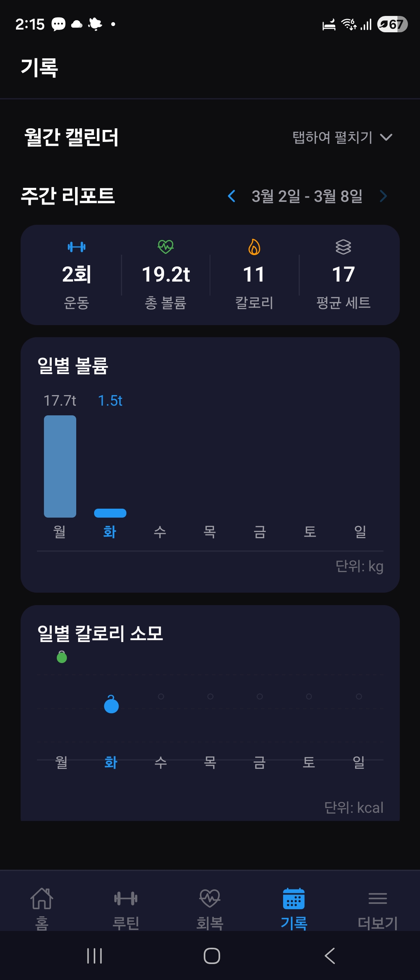Image resolution: width=420 pixels, height=980 pixels.
Task: Open the More (더보기) hamburger menu
Action: point(378,899)
